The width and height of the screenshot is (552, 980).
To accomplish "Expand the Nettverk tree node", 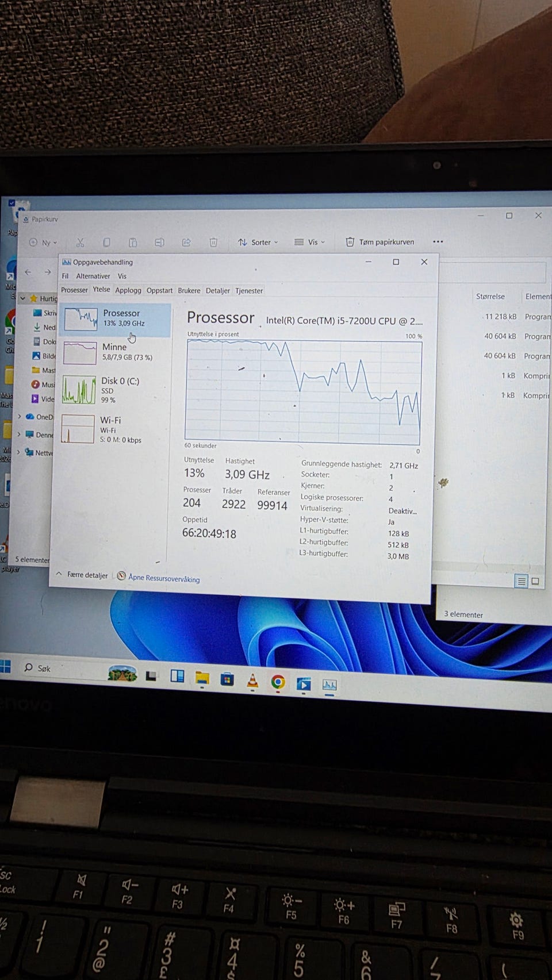I will click(x=20, y=452).
